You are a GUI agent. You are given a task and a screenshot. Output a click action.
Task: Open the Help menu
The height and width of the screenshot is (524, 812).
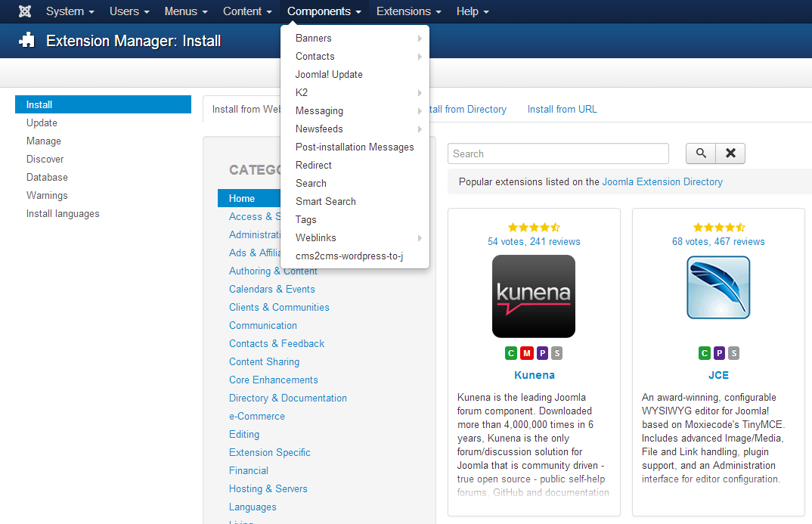pyautogui.click(x=473, y=11)
